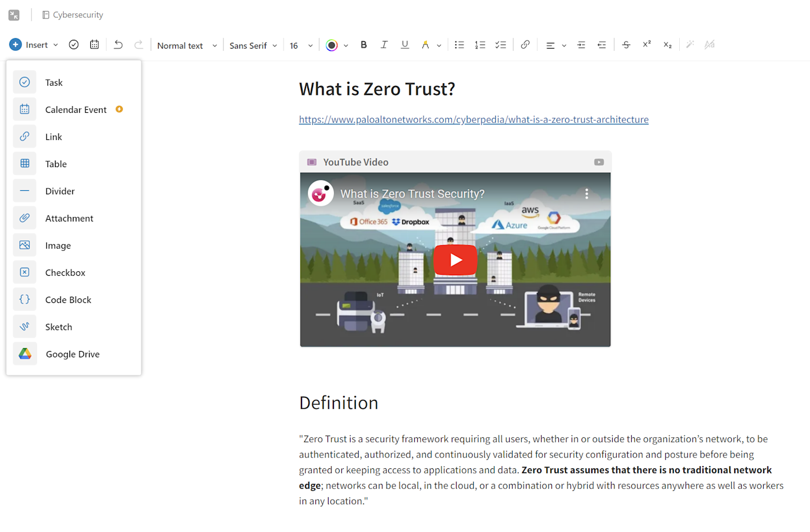Click the insert link toolbar icon
This screenshot has width=810, height=532.
pyautogui.click(x=525, y=45)
